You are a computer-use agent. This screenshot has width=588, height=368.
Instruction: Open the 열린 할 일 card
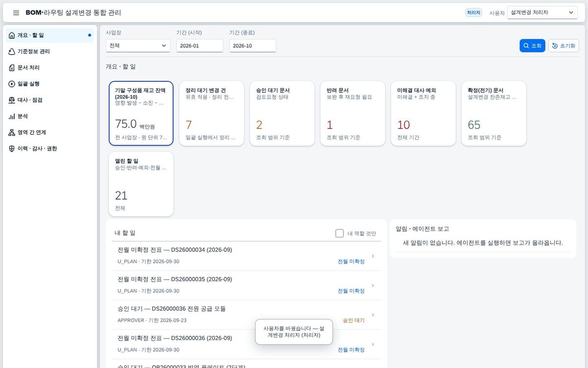point(141,184)
